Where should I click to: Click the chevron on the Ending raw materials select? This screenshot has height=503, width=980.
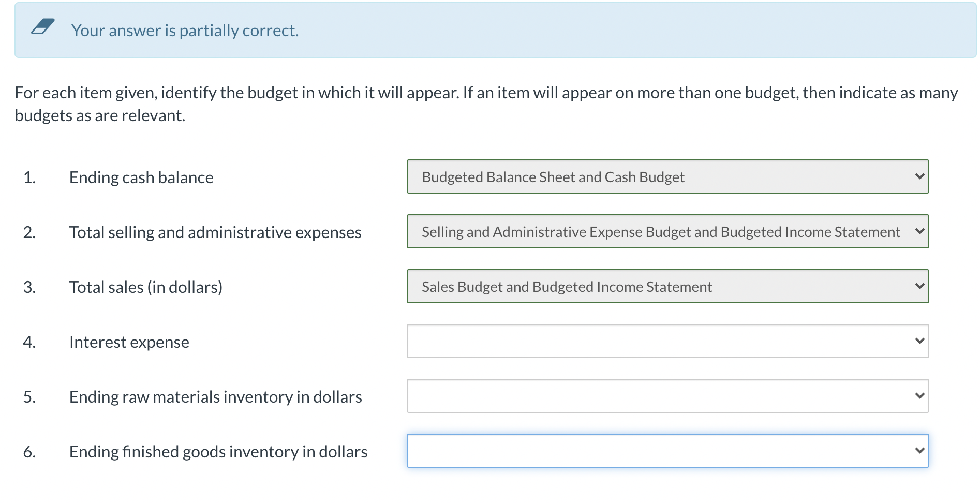[x=918, y=396]
